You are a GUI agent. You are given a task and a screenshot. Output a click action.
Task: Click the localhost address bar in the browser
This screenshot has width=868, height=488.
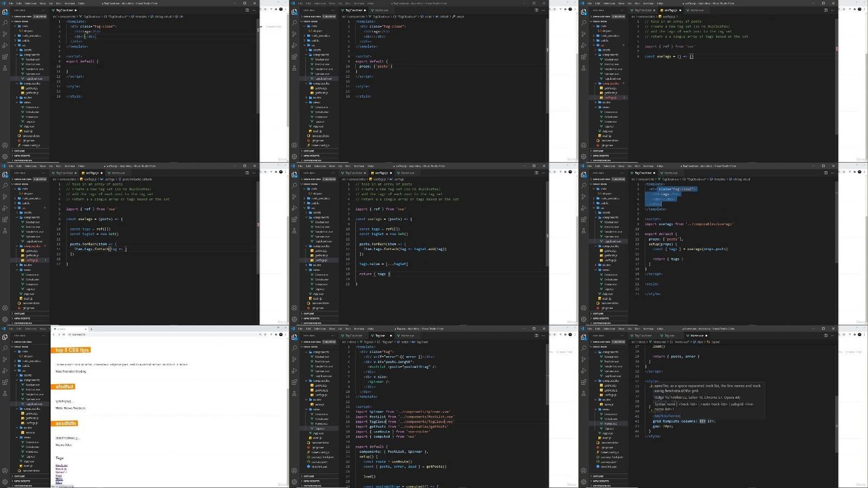click(163, 334)
